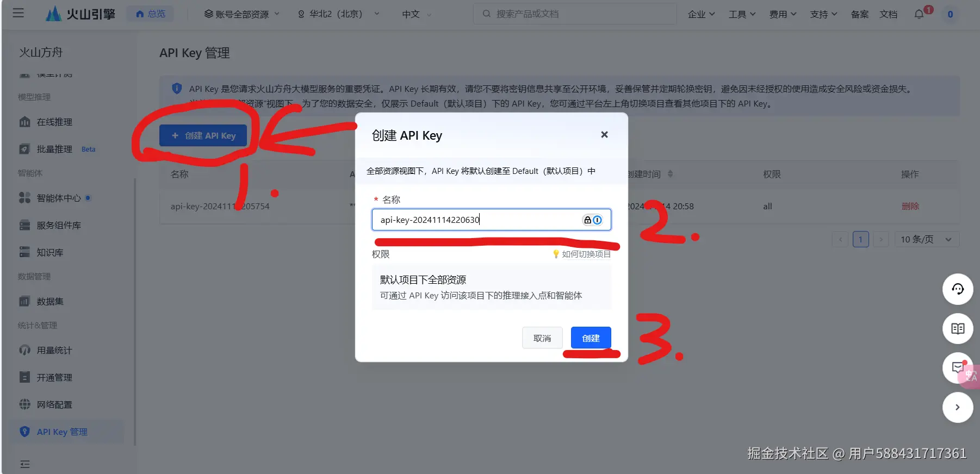
Task: Click the 默认项目下全部资源 permission box
Action: [x=492, y=288]
